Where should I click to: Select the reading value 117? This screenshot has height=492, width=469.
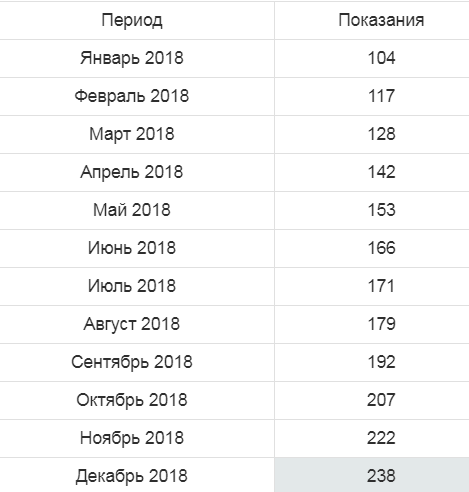point(381,96)
